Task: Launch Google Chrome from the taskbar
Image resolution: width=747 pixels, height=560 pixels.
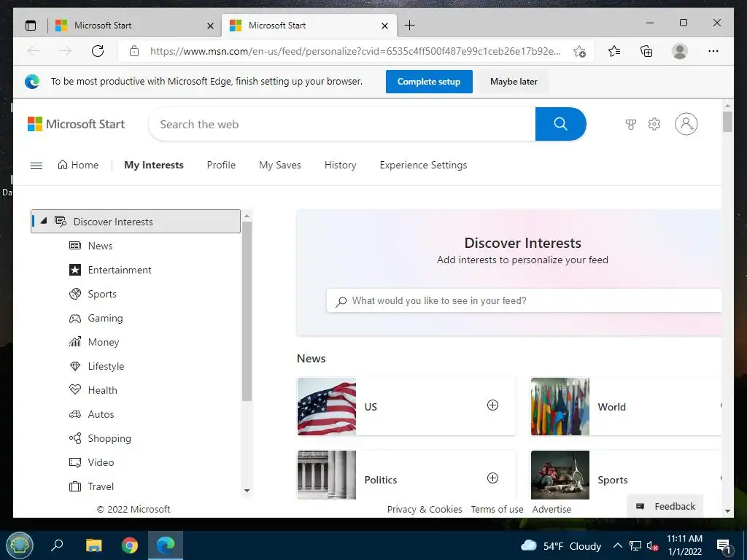Action: 130,545
